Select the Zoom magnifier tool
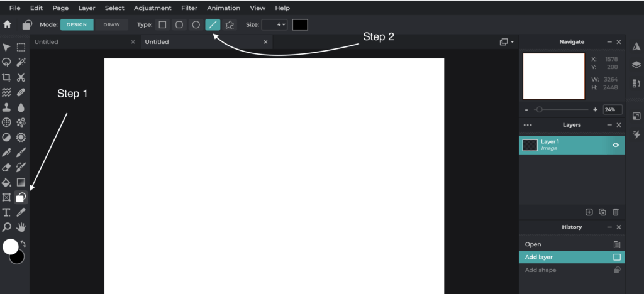Screen dimensions: 644x294 [6, 227]
